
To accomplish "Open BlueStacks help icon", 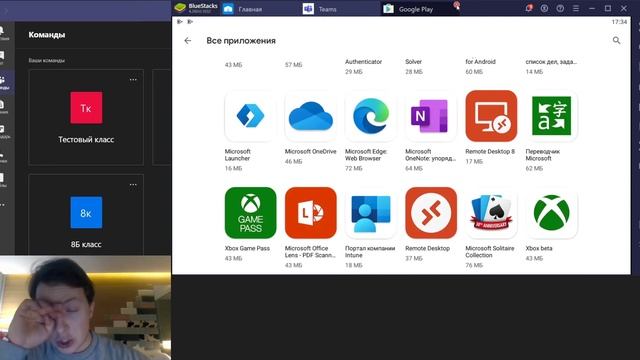I will click(560, 8).
